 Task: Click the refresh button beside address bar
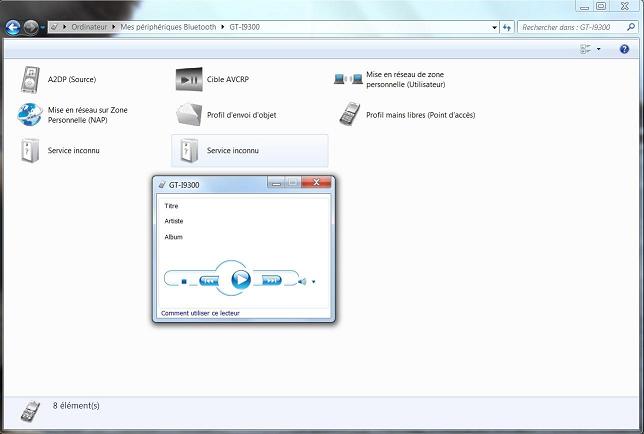(x=507, y=28)
